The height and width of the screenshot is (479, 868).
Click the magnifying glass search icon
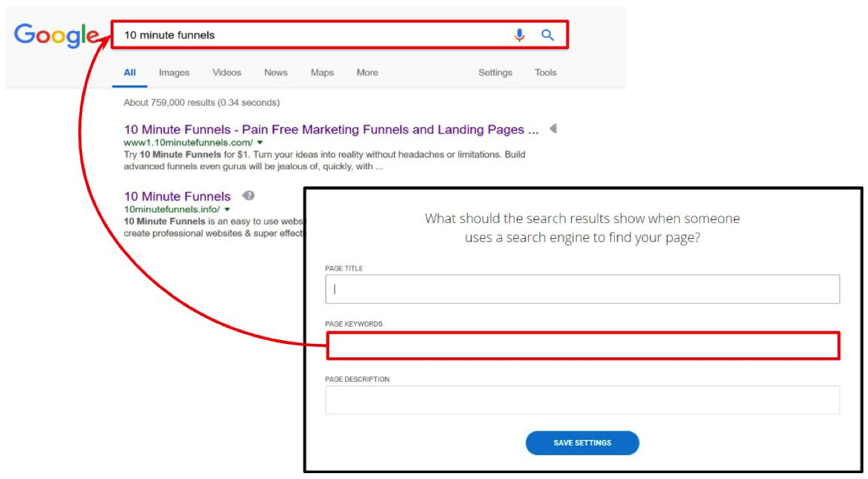547,35
